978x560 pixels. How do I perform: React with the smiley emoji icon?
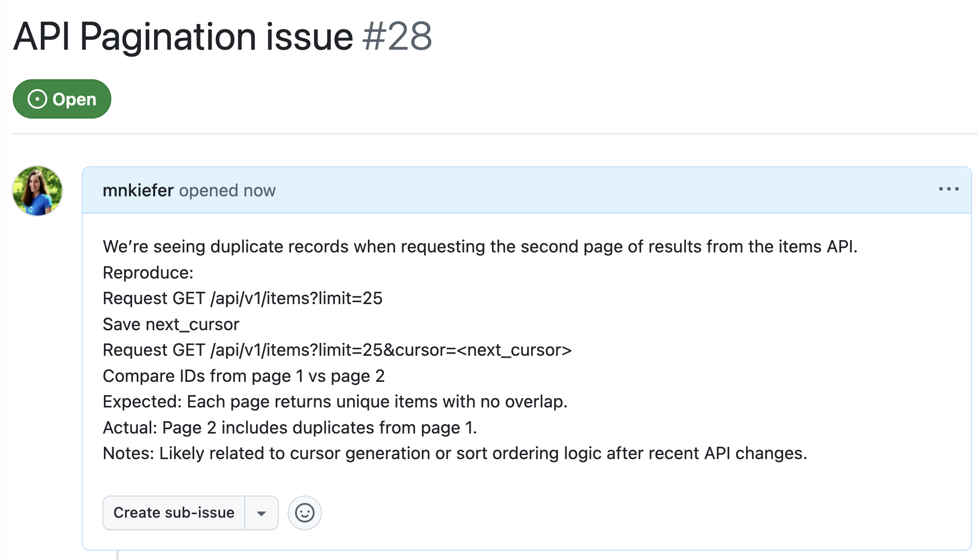[304, 513]
